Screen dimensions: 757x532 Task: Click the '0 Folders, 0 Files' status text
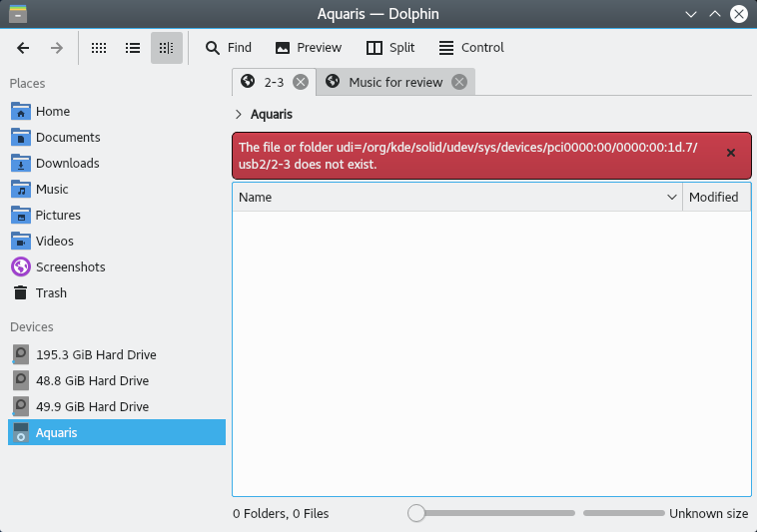pos(281,514)
